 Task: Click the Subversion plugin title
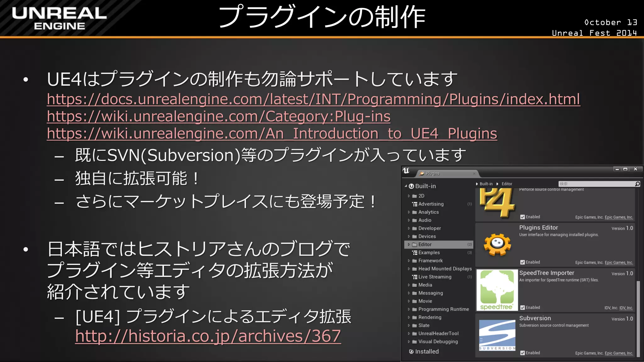pyautogui.click(x=535, y=318)
